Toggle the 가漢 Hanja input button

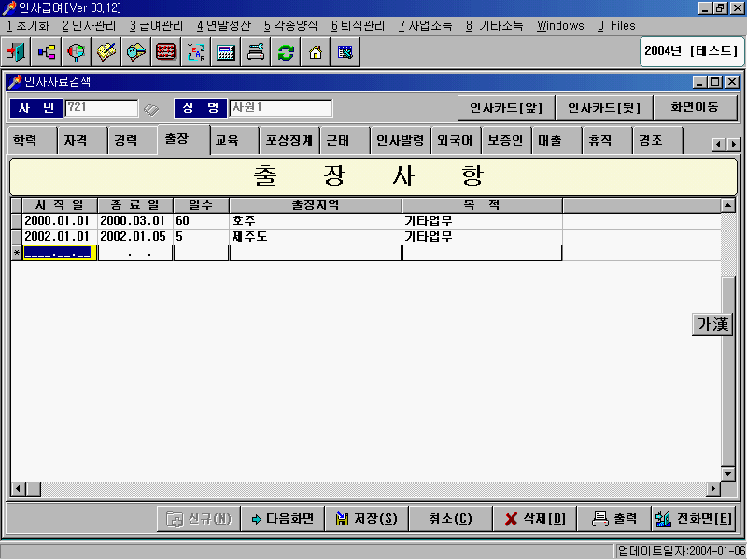click(x=712, y=324)
